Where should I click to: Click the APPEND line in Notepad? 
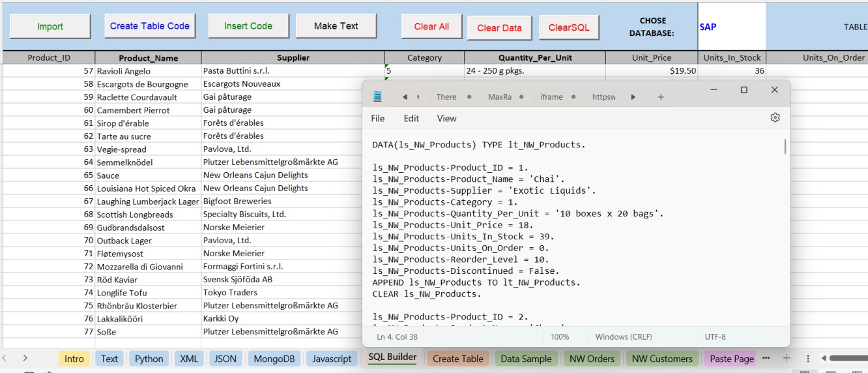(x=476, y=282)
